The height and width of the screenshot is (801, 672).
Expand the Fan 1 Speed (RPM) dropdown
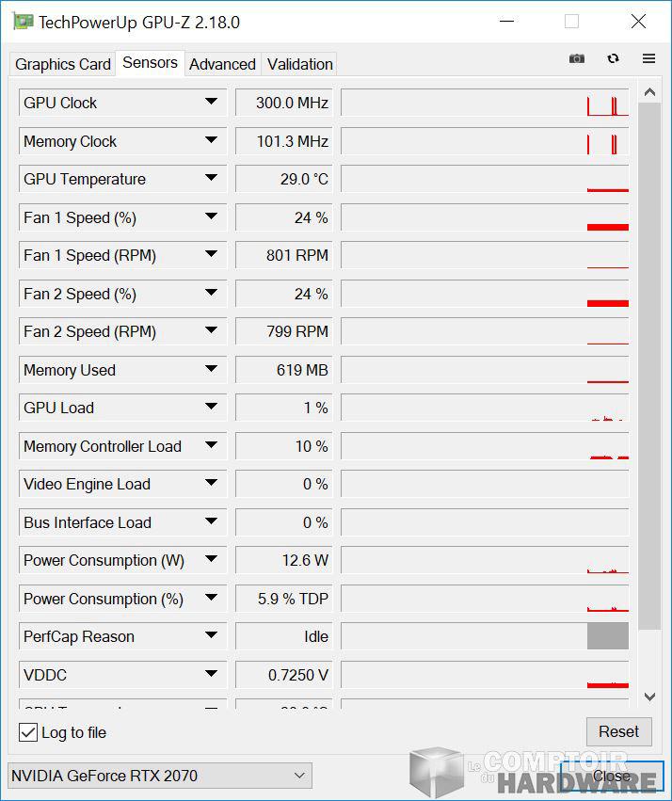[x=212, y=255]
